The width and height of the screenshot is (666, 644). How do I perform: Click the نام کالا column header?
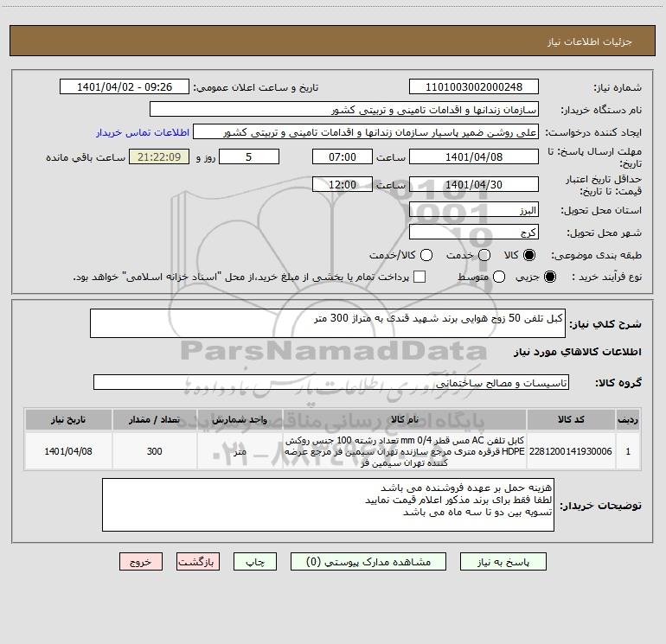click(x=405, y=420)
